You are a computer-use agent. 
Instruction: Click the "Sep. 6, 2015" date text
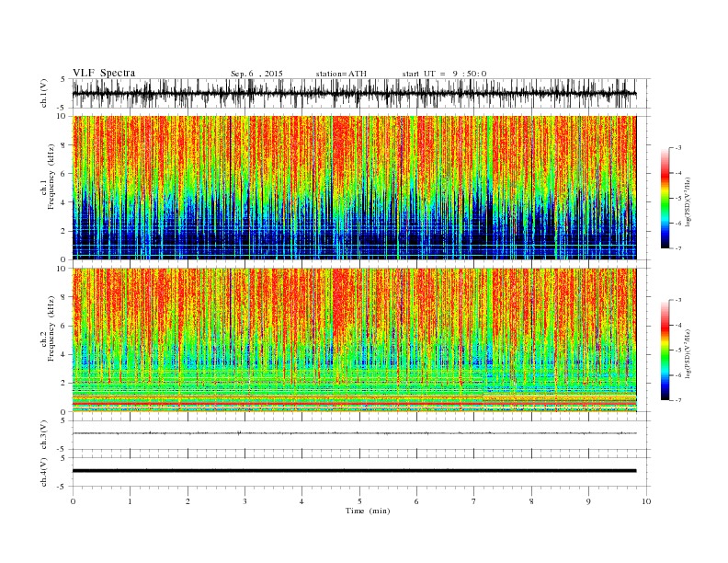tap(256, 74)
